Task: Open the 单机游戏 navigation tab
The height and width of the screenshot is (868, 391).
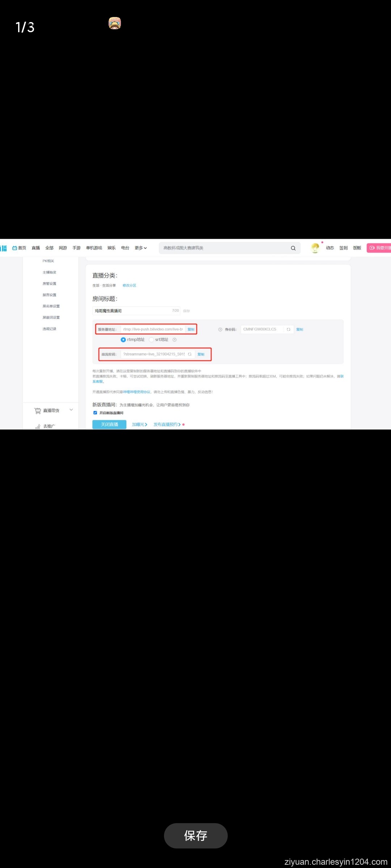Action: point(94,248)
